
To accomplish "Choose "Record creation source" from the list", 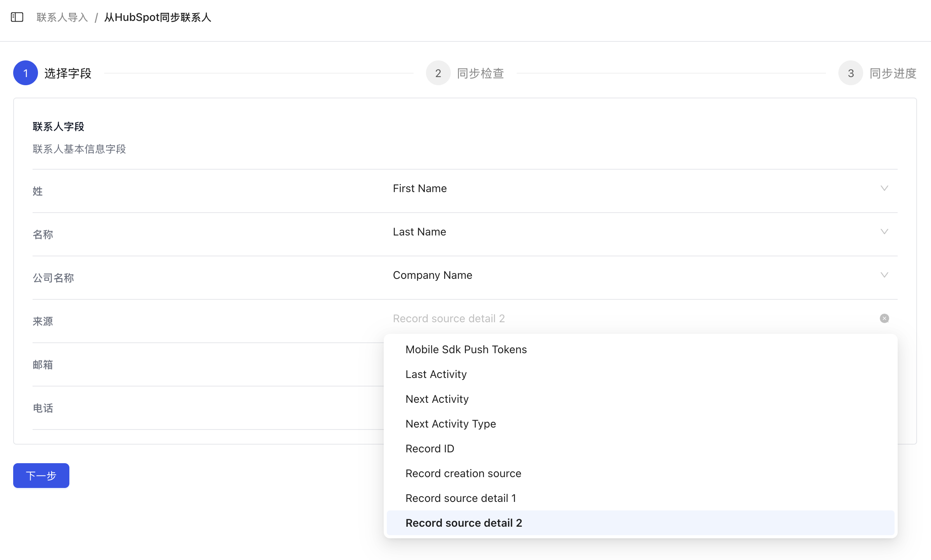I will click(463, 473).
